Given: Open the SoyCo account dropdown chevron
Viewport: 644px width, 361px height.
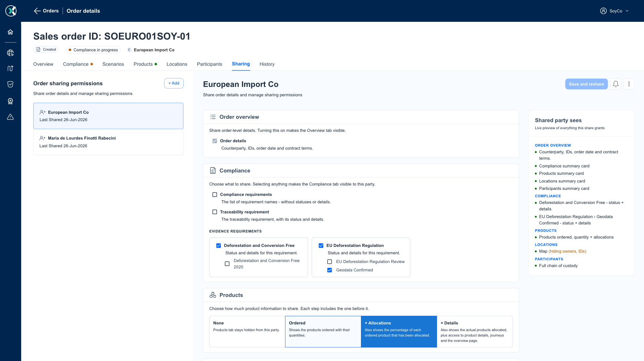Looking at the screenshot, I should tap(627, 11).
